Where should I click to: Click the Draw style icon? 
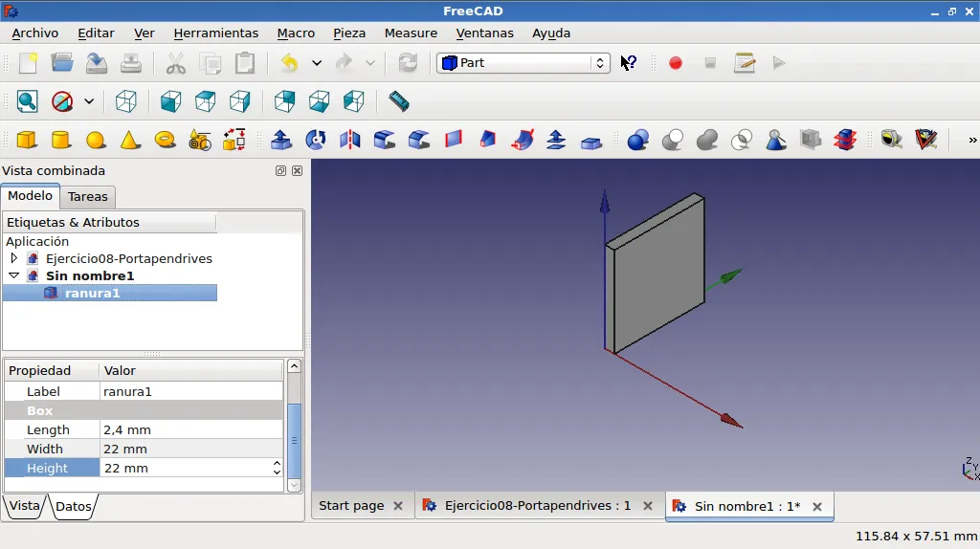pos(62,101)
